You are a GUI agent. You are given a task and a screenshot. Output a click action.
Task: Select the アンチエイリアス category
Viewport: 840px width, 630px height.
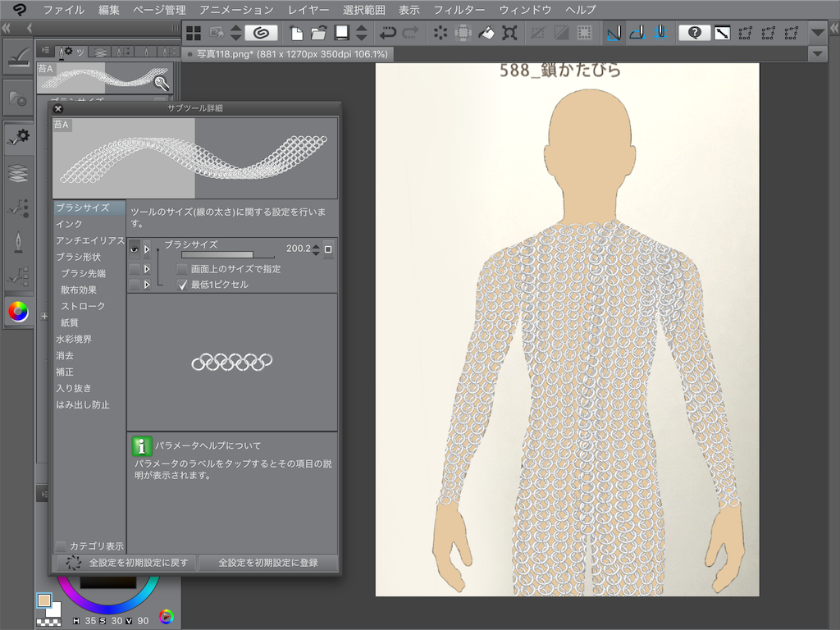tap(89, 240)
